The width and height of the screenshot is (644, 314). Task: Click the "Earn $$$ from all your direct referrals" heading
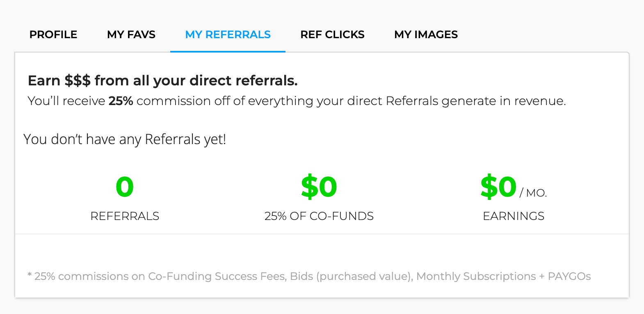[x=162, y=80]
